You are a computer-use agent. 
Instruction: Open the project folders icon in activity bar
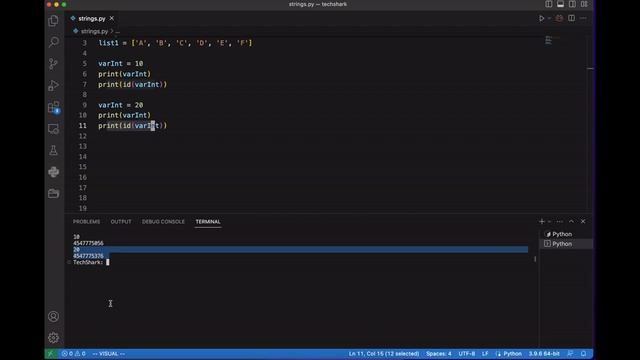[x=53, y=193]
